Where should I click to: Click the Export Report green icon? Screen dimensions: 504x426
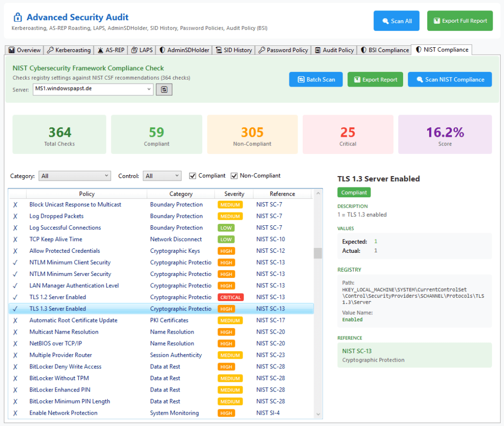tap(358, 79)
